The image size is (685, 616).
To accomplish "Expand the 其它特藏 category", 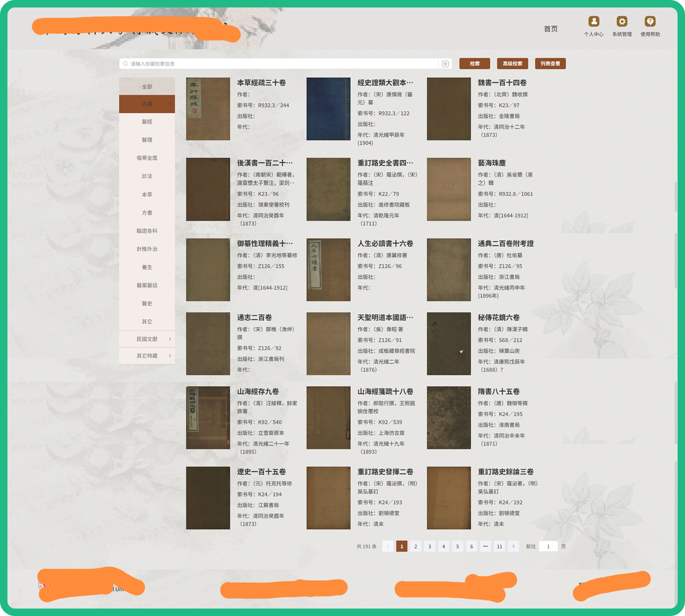I will point(170,356).
